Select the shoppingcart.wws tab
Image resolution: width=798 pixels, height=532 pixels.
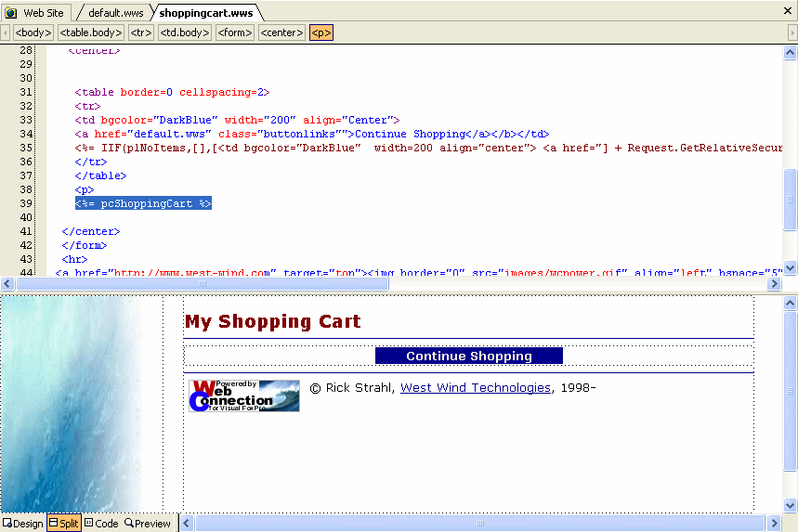point(206,13)
